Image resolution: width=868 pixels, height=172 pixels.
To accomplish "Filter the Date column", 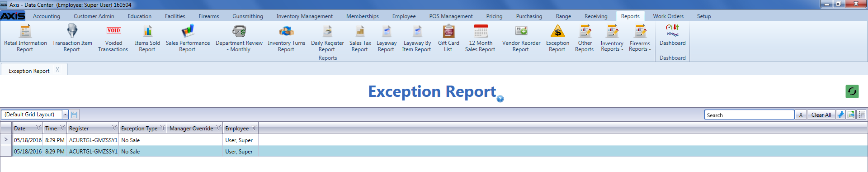I will click(38, 128).
